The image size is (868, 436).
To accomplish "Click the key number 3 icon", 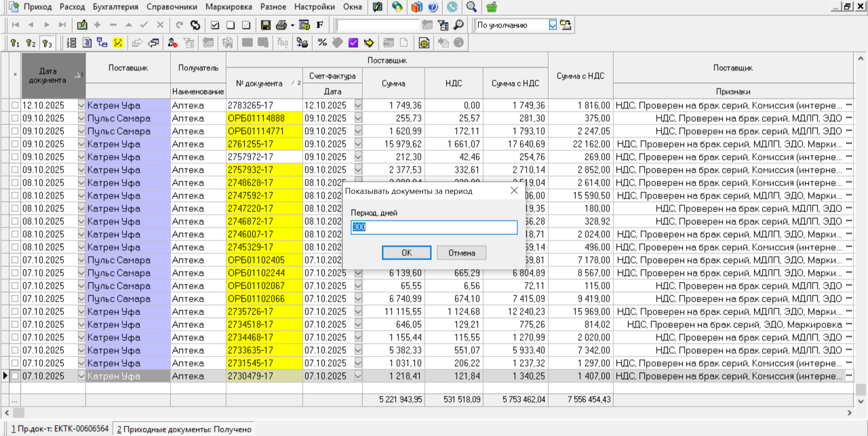I will point(47,43).
